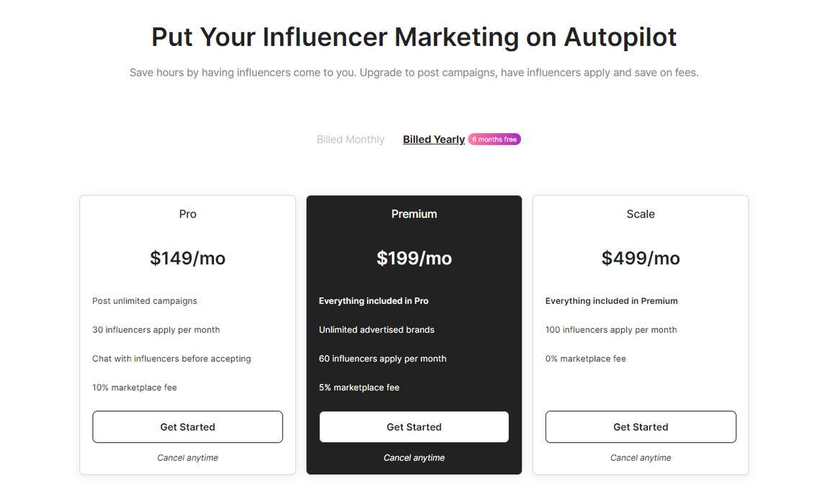Click '100 influencers apply per month'

(x=611, y=330)
